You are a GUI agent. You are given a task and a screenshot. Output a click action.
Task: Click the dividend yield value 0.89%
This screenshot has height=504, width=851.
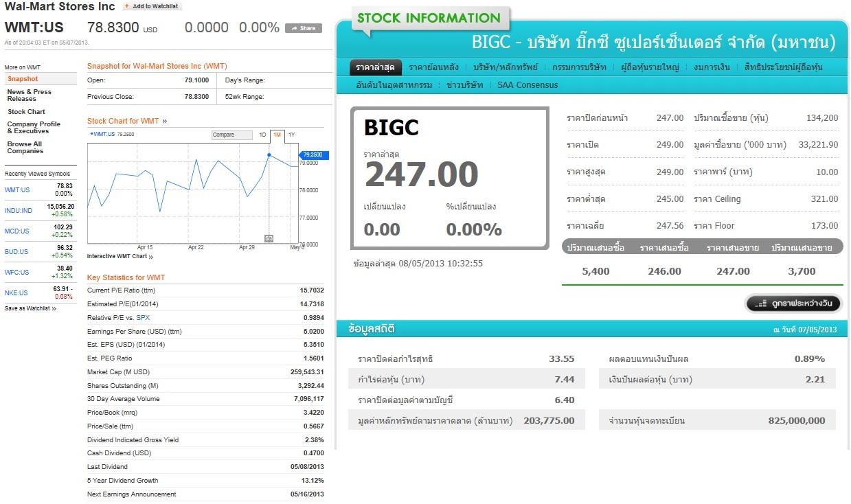pos(810,359)
